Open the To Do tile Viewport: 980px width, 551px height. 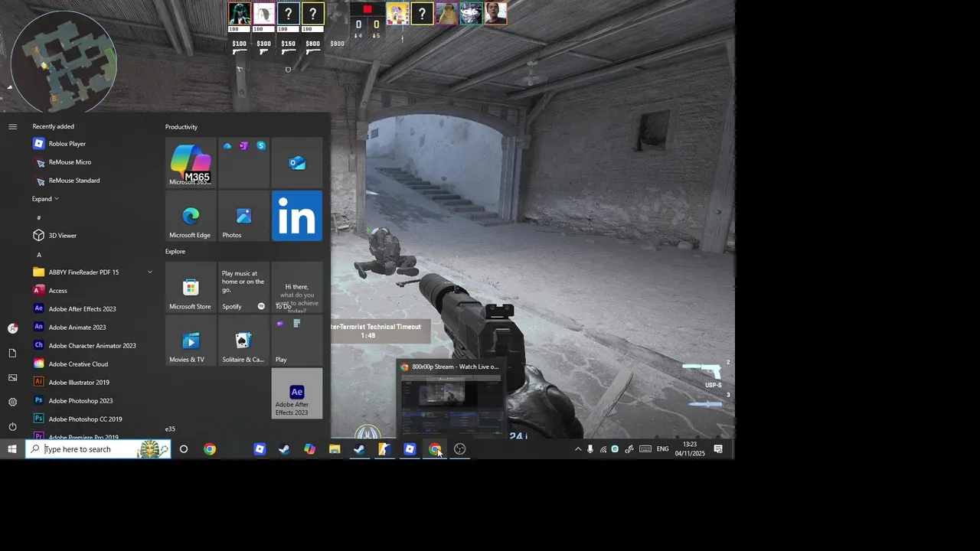[297, 287]
